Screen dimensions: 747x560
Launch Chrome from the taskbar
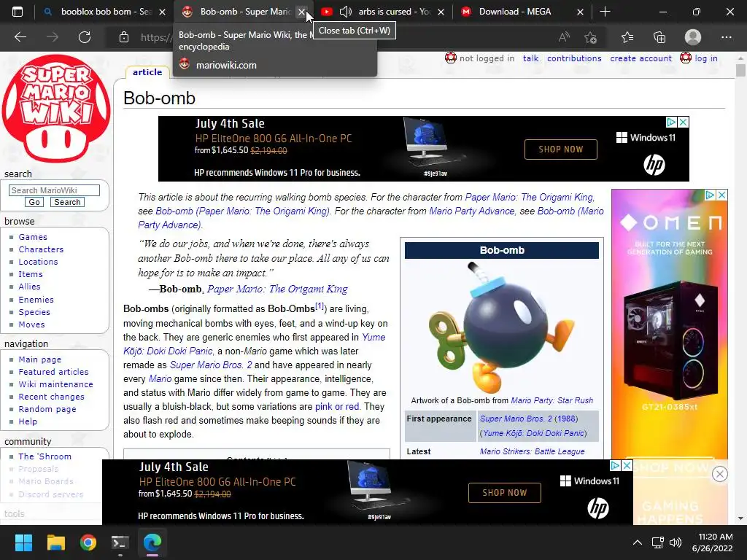point(88,542)
